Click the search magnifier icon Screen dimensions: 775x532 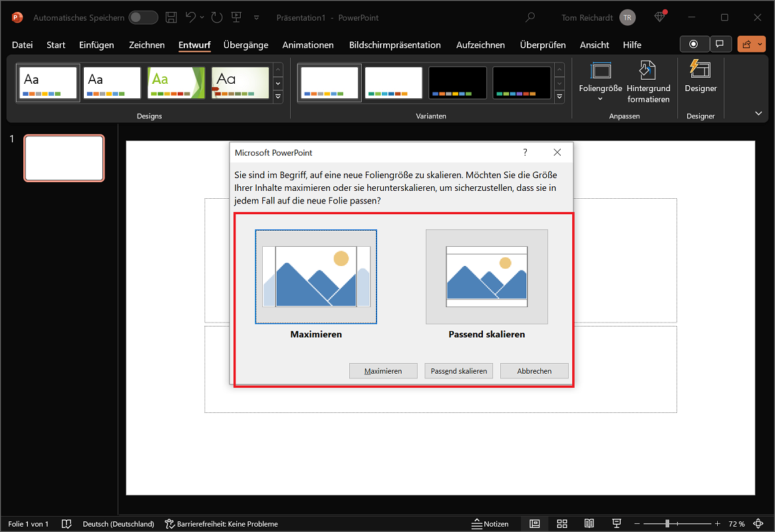coord(530,17)
